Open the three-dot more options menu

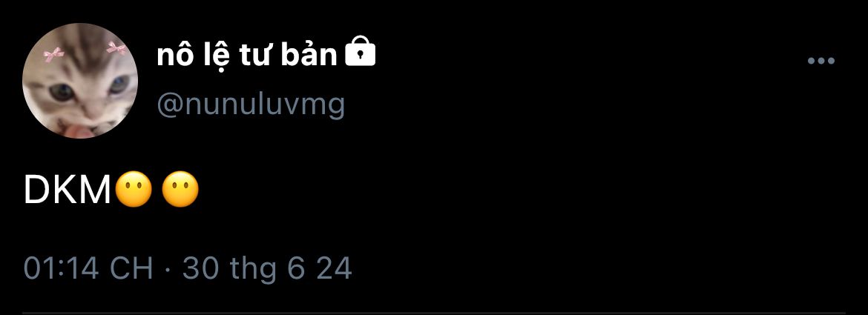click(x=821, y=61)
